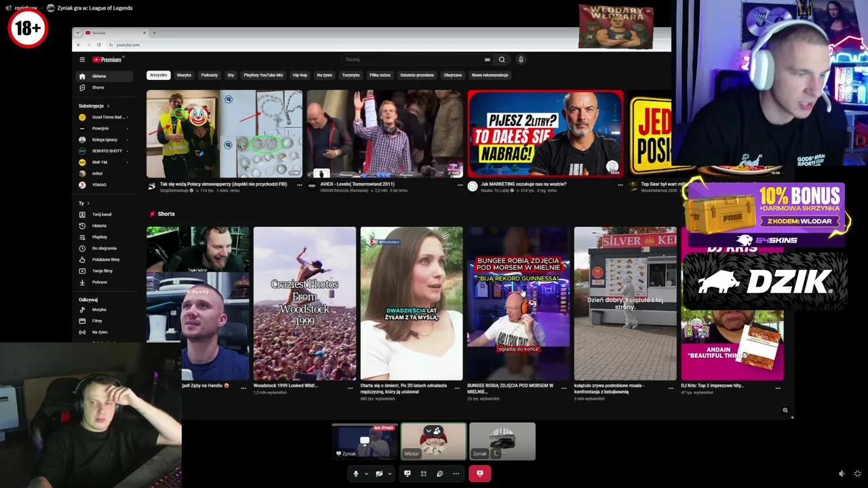Open camera options dropdown arrow
The height and width of the screenshot is (488, 868).
(389, 474)
